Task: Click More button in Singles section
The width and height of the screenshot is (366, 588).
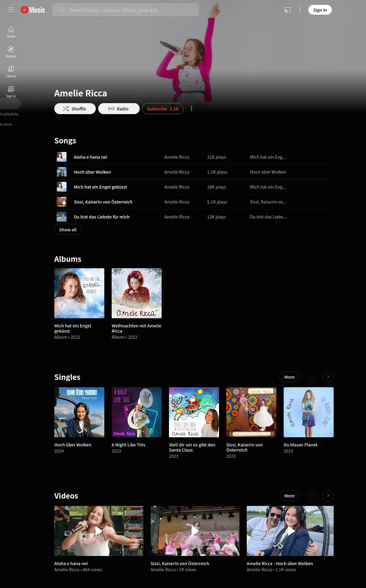Action: (289, 377)
